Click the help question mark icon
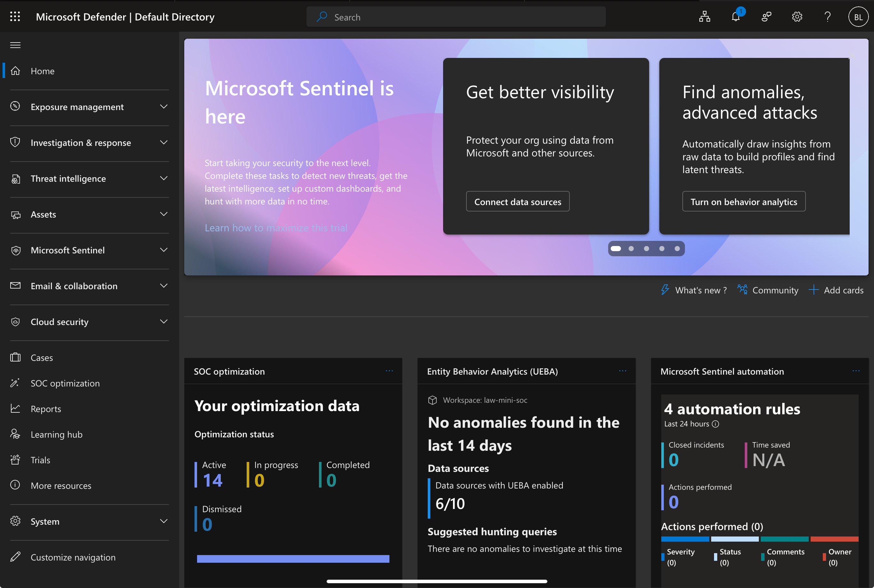 pos(827,17)
